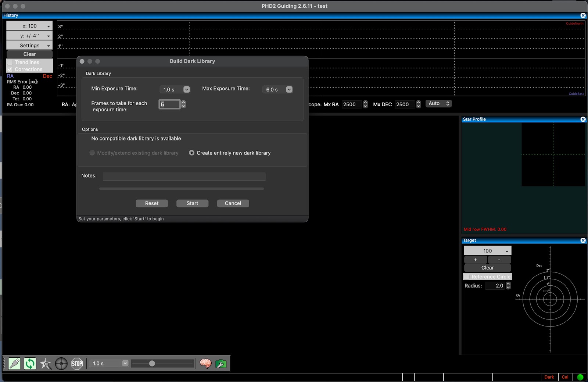Close the Star Profile panel
Screen dimensions: 588x382
coord(583,119)
